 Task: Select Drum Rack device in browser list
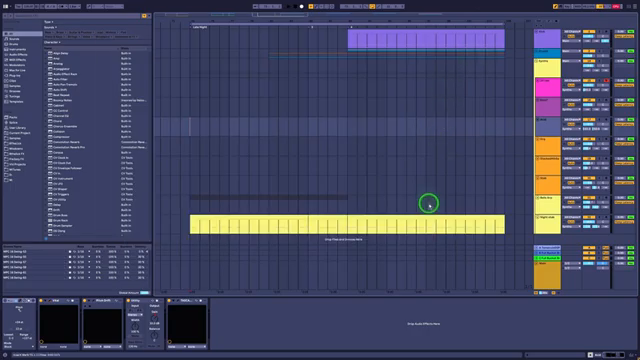(60, 220)
